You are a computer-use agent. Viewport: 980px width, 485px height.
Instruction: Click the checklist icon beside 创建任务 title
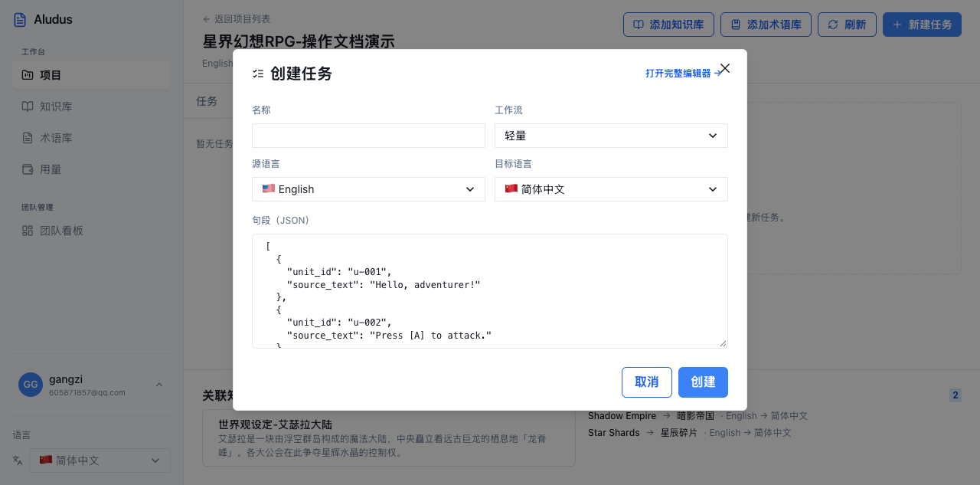tap(258, 74)
